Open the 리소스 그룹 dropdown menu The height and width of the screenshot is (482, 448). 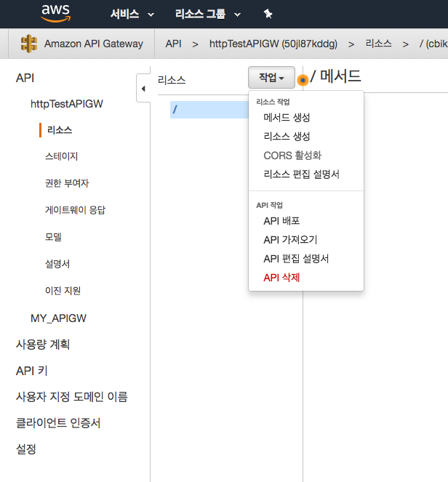(x=208, y=14)
